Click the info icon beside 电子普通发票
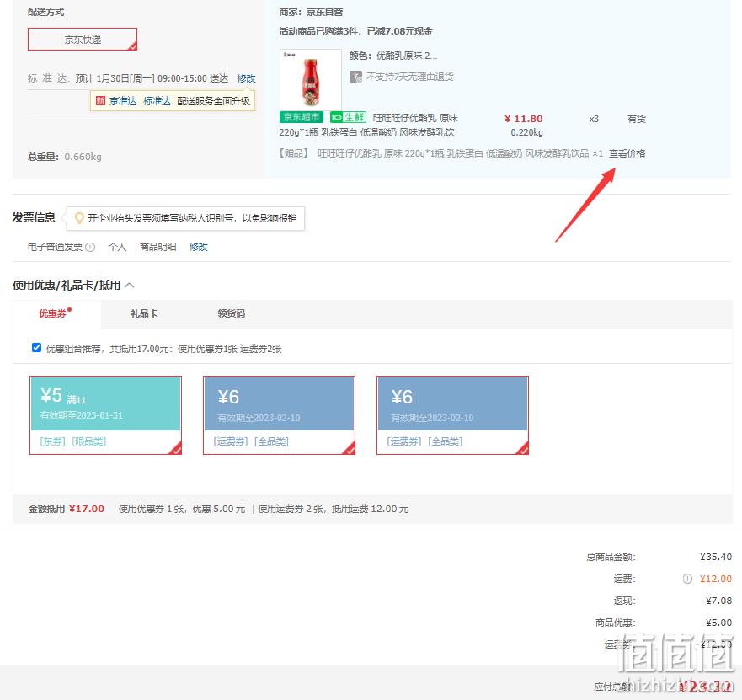Image resolution: width=742 pixels, height=700 pixels. tap(90, 247)
